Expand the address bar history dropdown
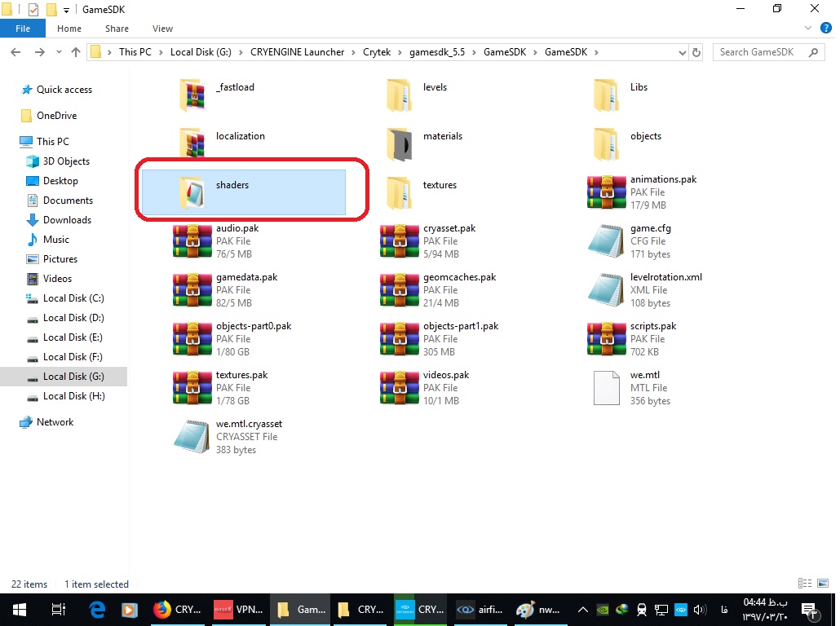840x626 pixels. click(x=682, y=52)
